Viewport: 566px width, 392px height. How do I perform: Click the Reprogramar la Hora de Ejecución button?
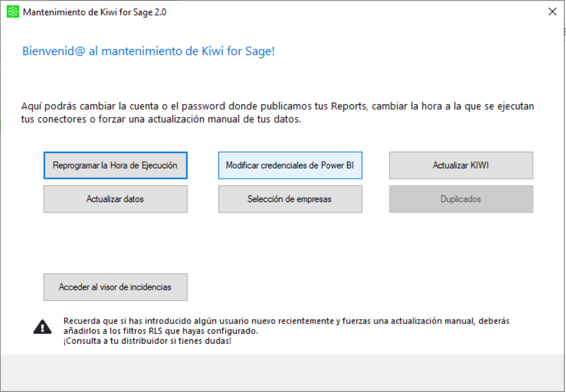115,165
